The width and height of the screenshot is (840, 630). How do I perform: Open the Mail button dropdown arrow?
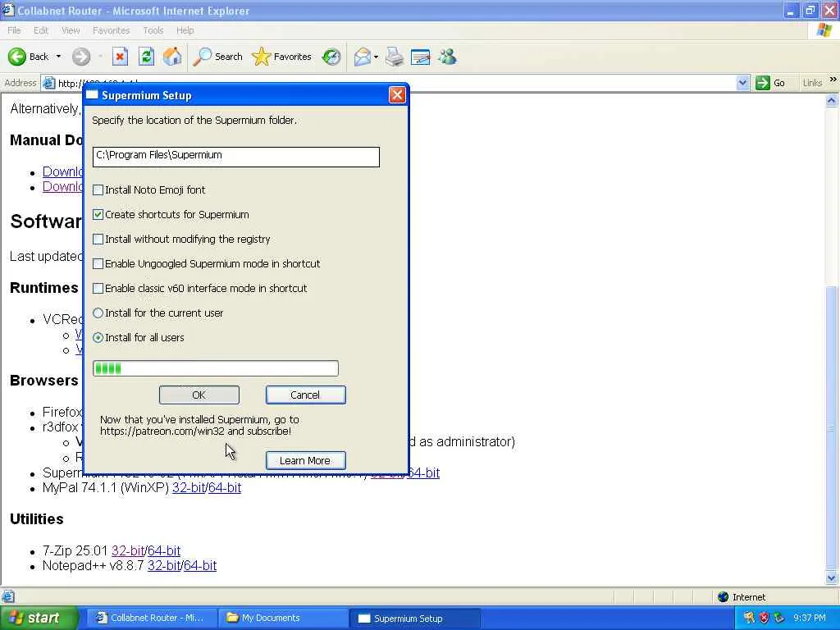point(376,57)
